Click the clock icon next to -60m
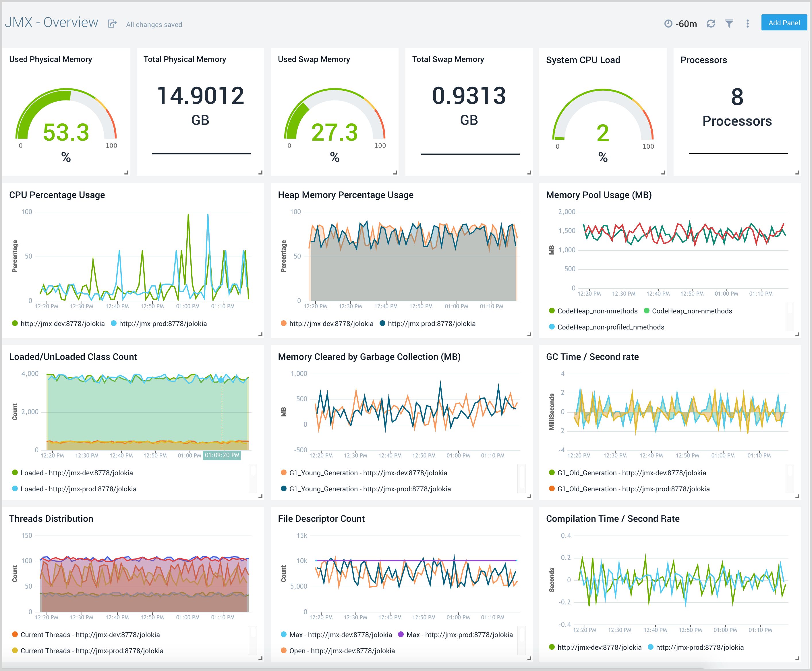This screenshot has height=671, width=812. click(x=668, y=23)
